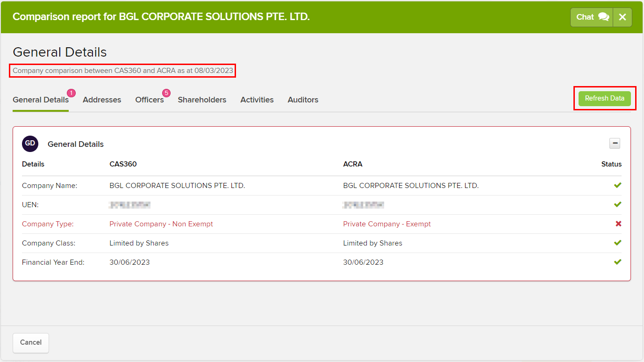Image resolution: width=644 pixels, height=362 pixels.
Task: Click the 'UEN:' label
Action: click(x=30, y=205)
